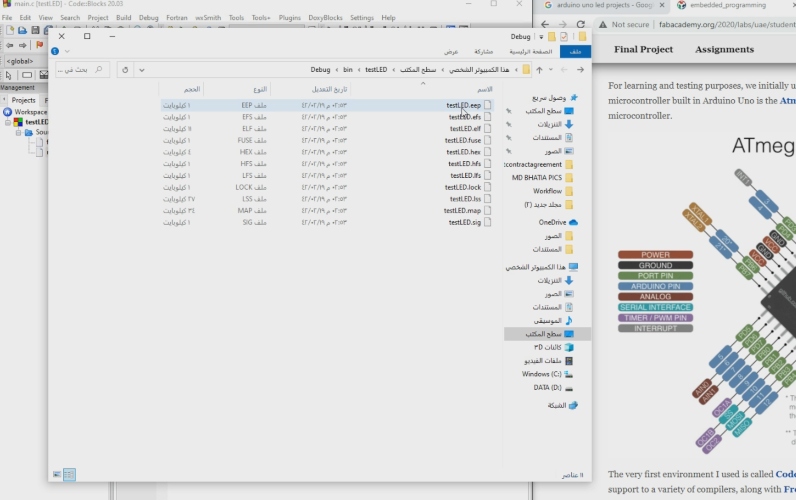Switch Explorer to large icons view

(57, 475)
